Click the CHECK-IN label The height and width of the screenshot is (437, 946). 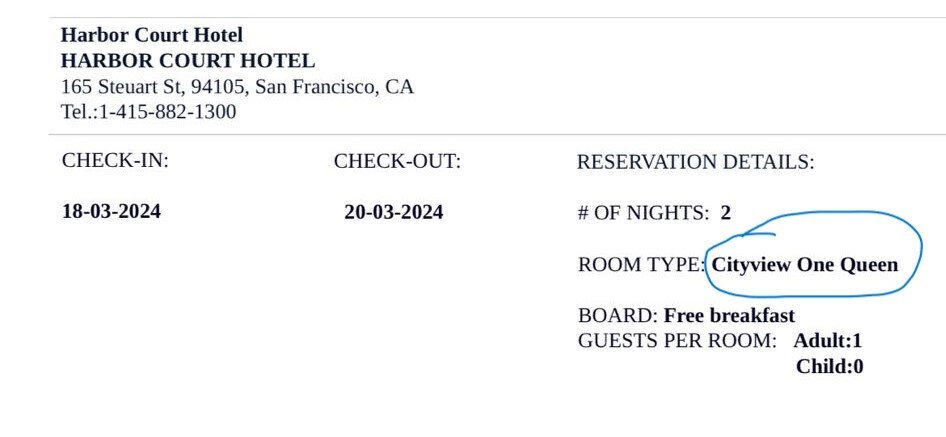115,161
